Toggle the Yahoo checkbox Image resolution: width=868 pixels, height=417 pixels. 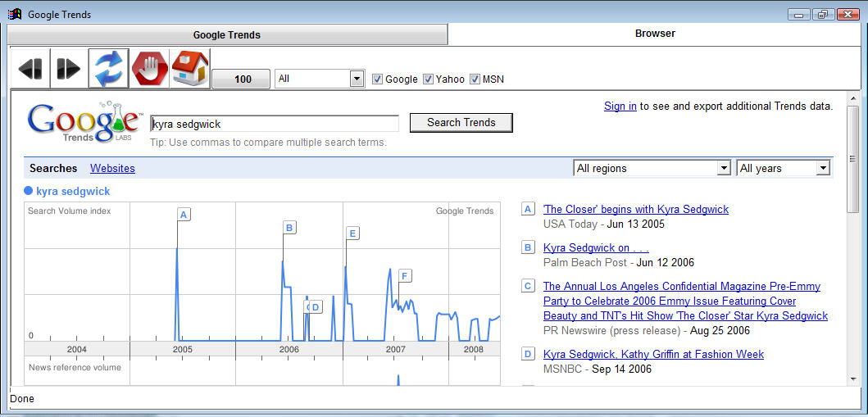pos(428,79)
